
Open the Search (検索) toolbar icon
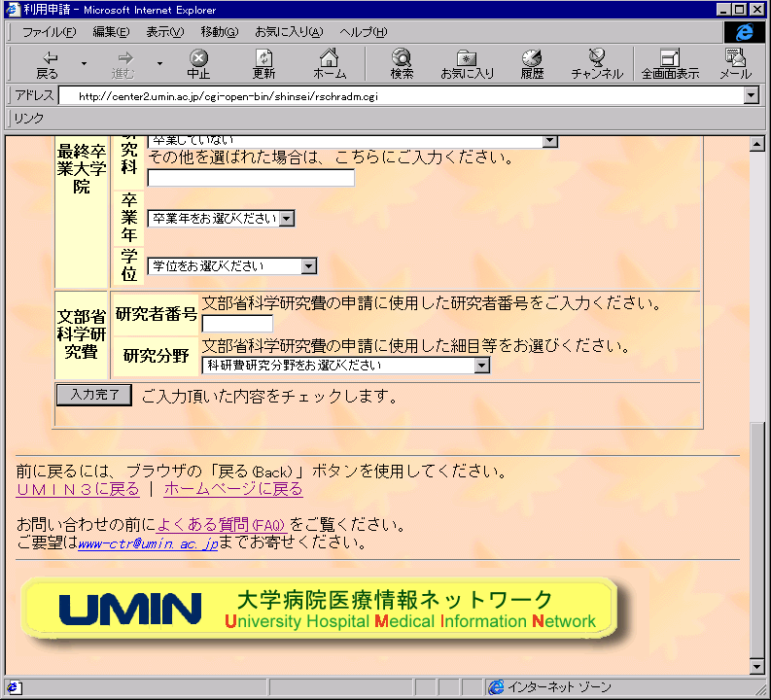click(402, 64)
